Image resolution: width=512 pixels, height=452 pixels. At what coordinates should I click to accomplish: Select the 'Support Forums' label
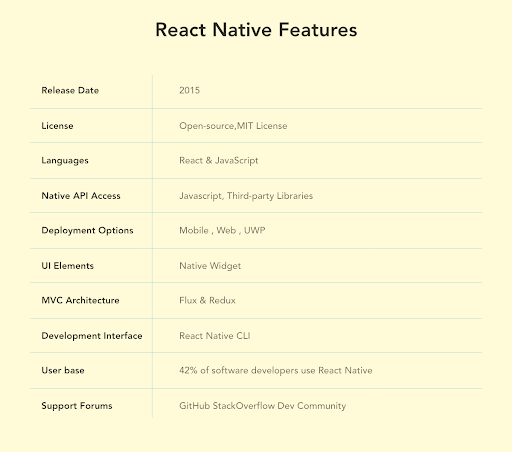tap(77, 406)
